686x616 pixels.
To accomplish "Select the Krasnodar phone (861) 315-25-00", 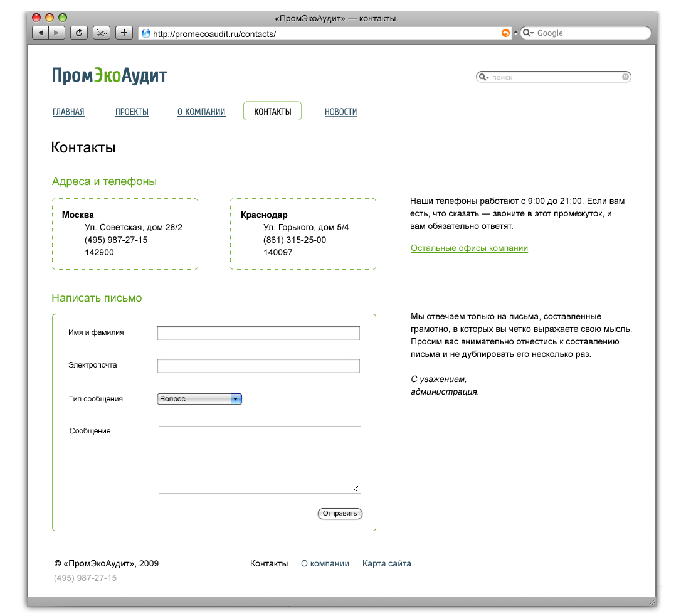I will click(x=295, y=240).
